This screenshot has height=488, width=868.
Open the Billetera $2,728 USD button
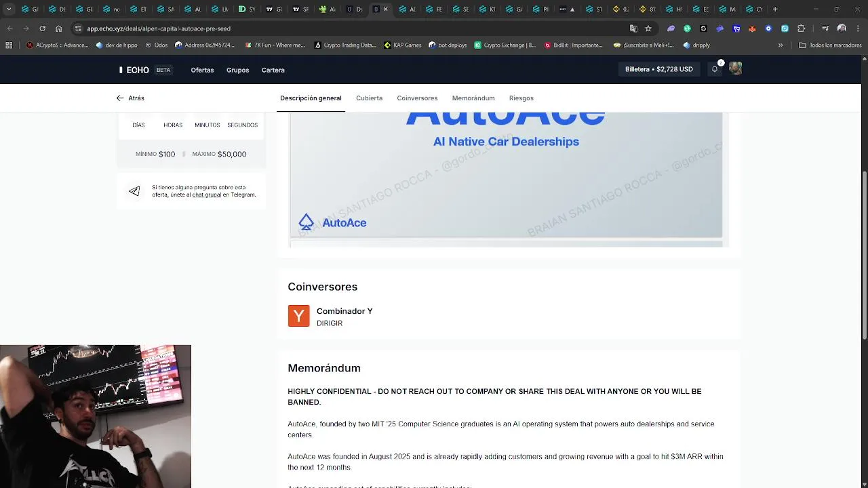(659, 69)
